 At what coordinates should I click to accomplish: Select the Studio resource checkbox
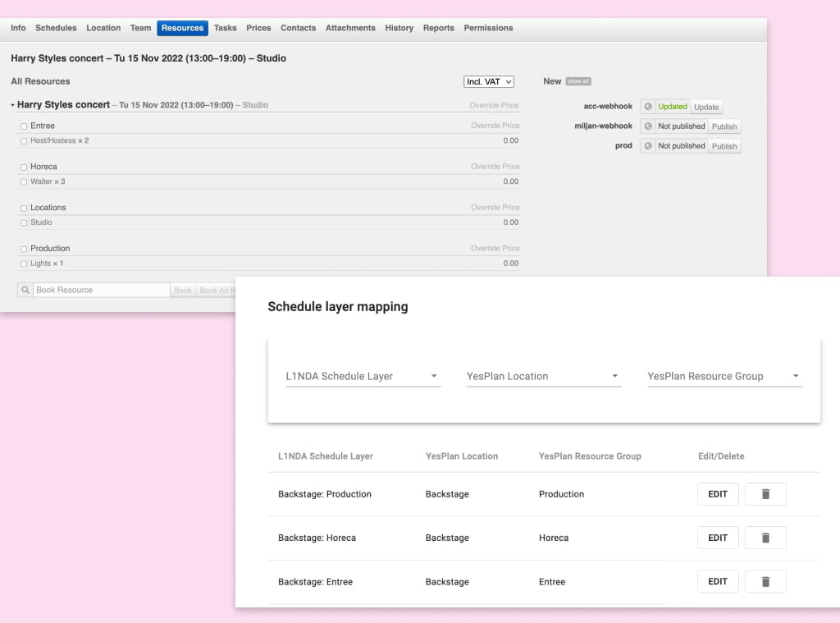click(24, 222)
